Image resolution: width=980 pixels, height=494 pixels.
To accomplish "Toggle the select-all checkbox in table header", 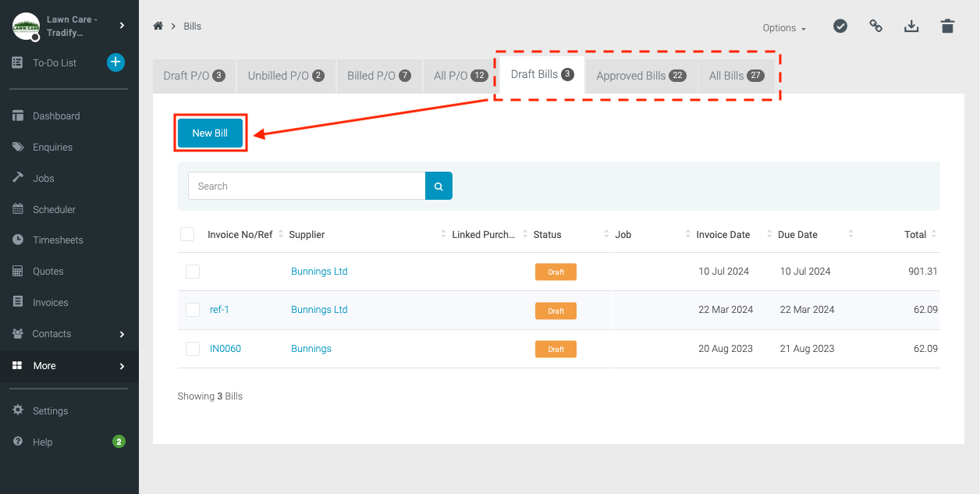I will click(x=187, y=234).
